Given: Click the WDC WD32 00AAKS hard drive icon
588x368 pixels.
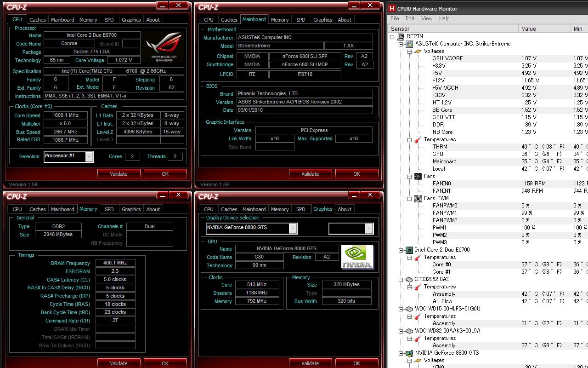Looking at the screenshot, I should coord(409,331).
